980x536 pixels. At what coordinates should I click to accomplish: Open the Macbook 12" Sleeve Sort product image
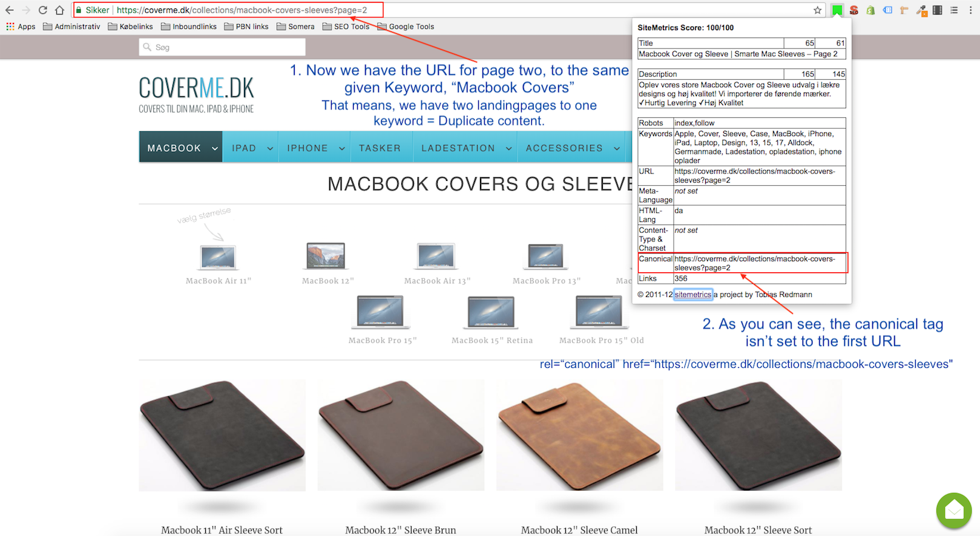click(x=758, y=435)
